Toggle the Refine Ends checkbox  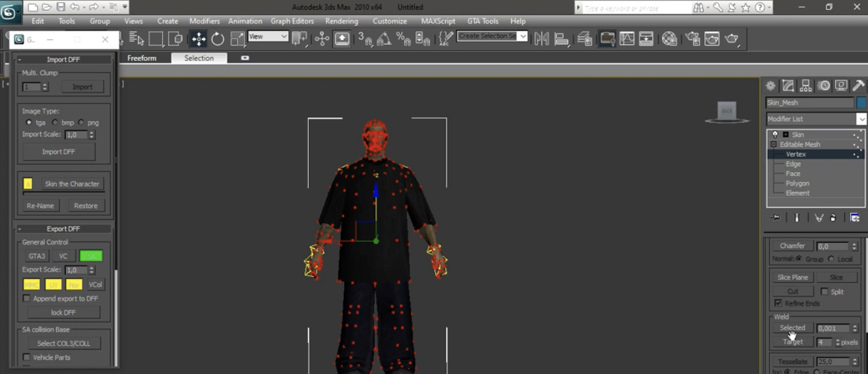click(778, 303)
